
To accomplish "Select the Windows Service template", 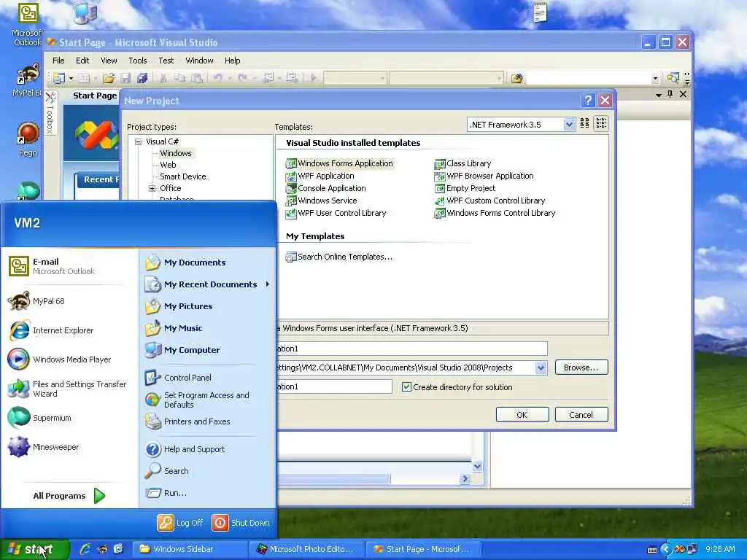I will 321,201.
